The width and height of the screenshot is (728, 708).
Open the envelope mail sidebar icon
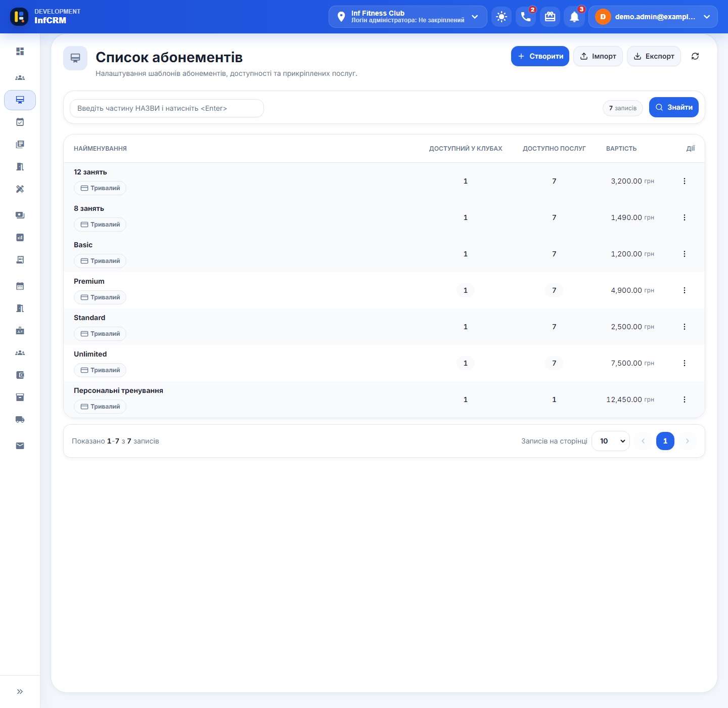tap(20, 446)
